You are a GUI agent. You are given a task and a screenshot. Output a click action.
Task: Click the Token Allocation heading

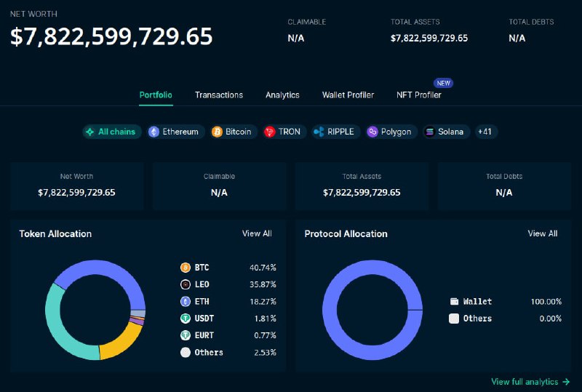point(55,234)
